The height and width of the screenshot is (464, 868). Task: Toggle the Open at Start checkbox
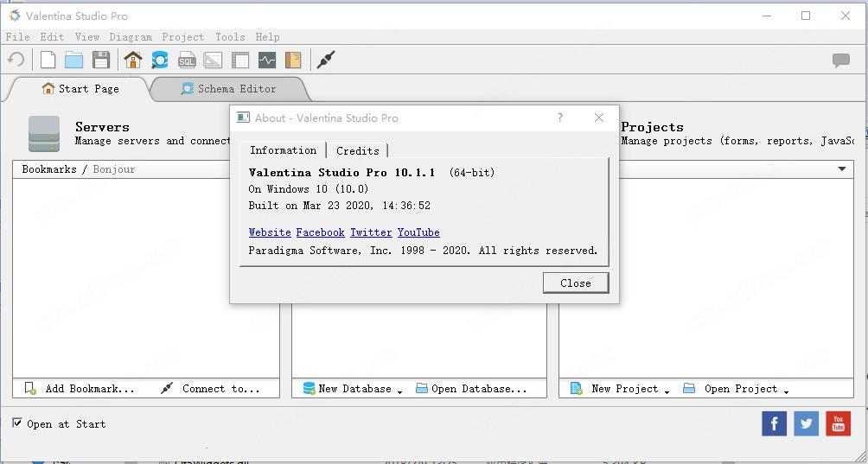(x=17, y=423)
